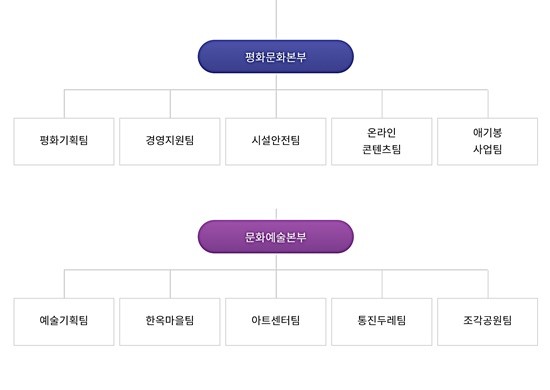Click the 온라인 콘텐츠팀 box
Image resolution: width=550 pixels, height=390 pixels.
tap(382, 141)
